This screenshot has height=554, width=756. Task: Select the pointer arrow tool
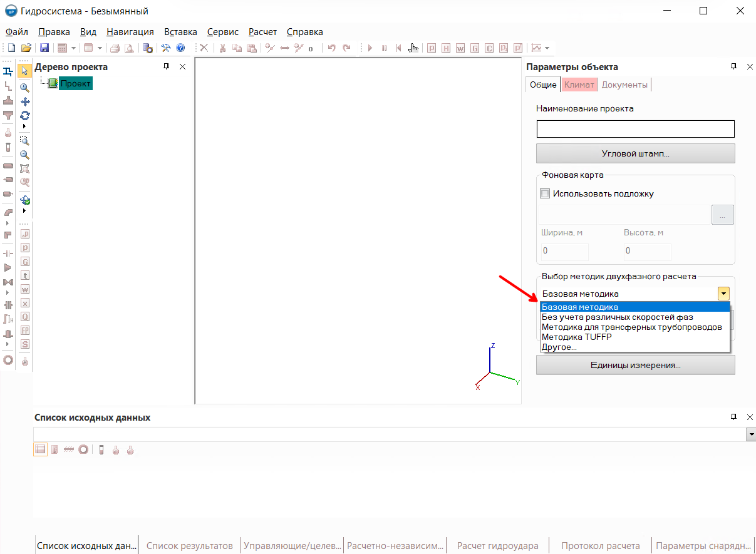point(25,71)
